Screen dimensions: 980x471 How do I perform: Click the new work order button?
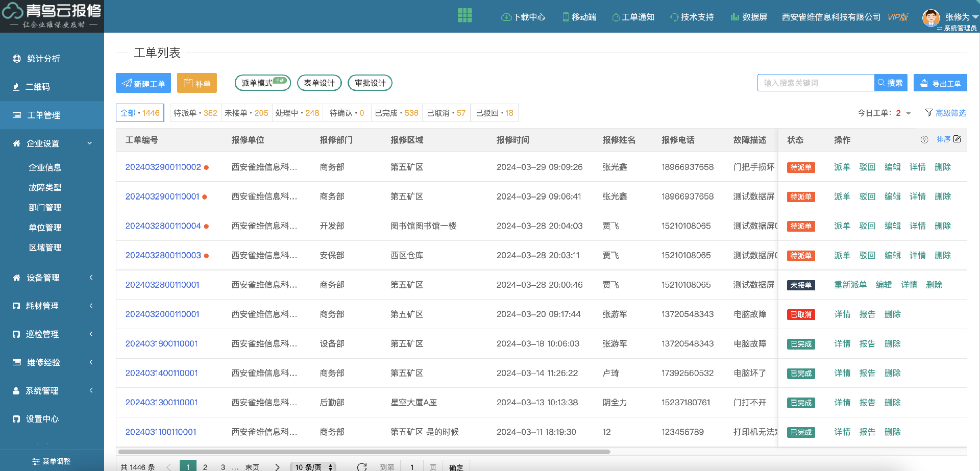[143, 83]
